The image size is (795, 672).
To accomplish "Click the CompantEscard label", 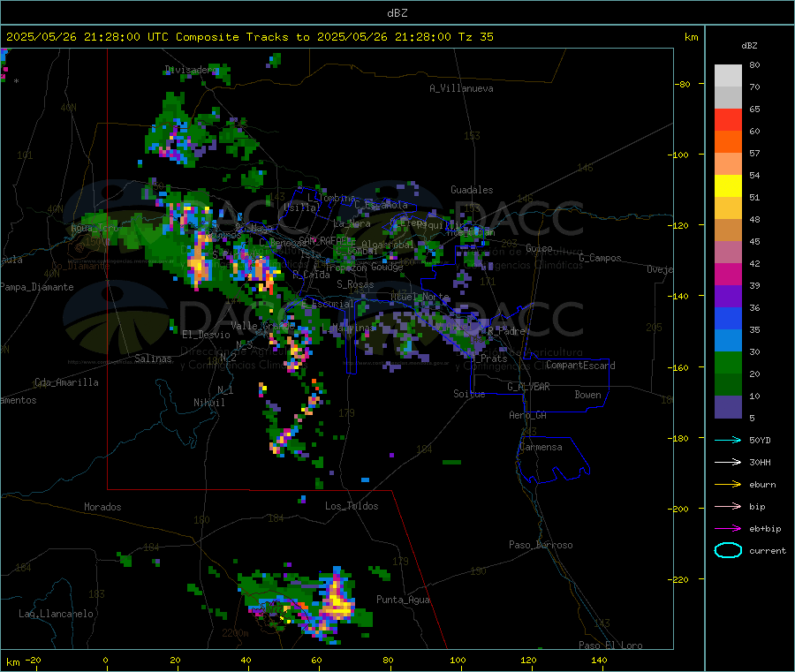I will (x=581, y=366).
